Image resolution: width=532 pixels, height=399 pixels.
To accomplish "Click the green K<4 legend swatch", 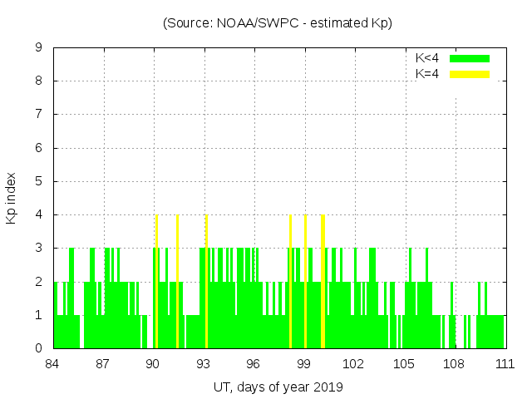I will [470, 58].
